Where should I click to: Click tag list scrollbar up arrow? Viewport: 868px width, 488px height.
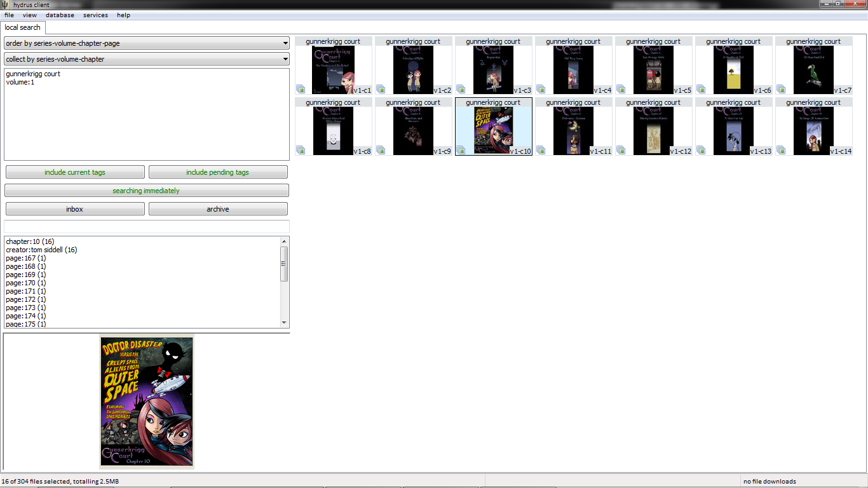tap(285, 241)
